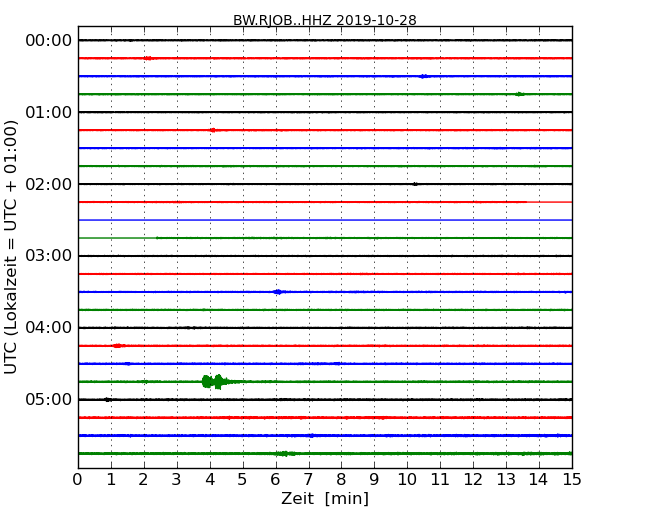650x520 pixels.
Task: Click the blue trace event near minute 10.5
Action: point(424,76)
